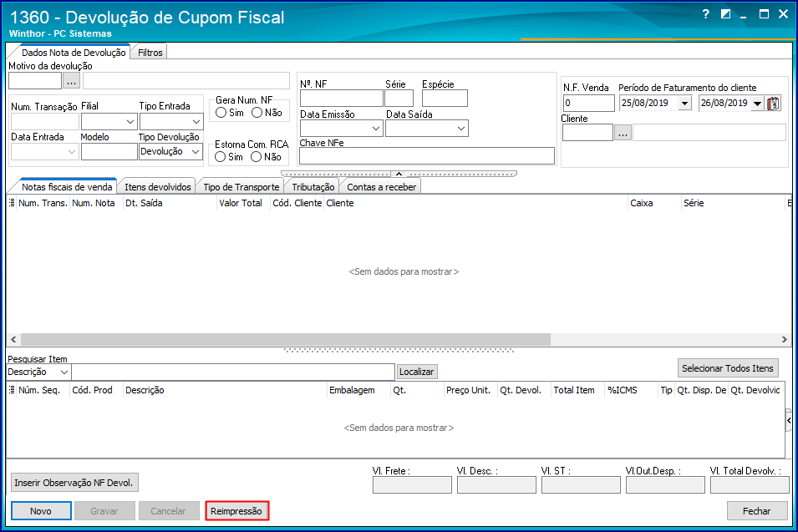Sort by the Dt. Saída column header
This screenshot has height=532, width=798.
coord(170,203)
